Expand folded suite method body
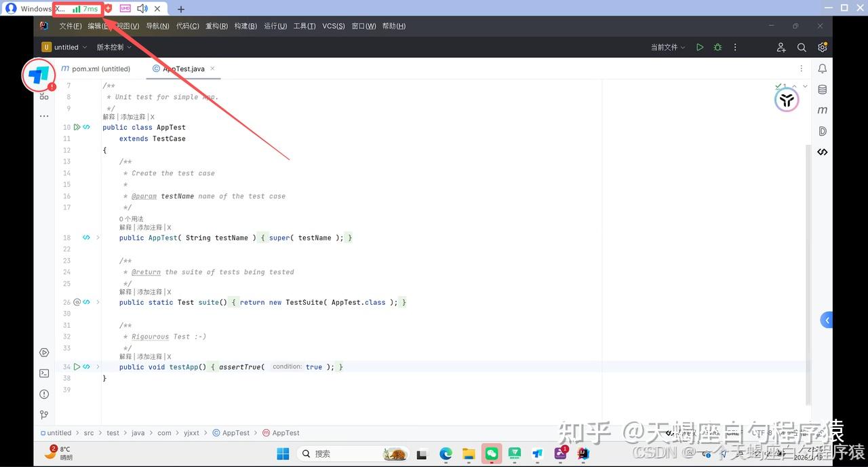This screenshot has width=868, height=467. [98, 302]
